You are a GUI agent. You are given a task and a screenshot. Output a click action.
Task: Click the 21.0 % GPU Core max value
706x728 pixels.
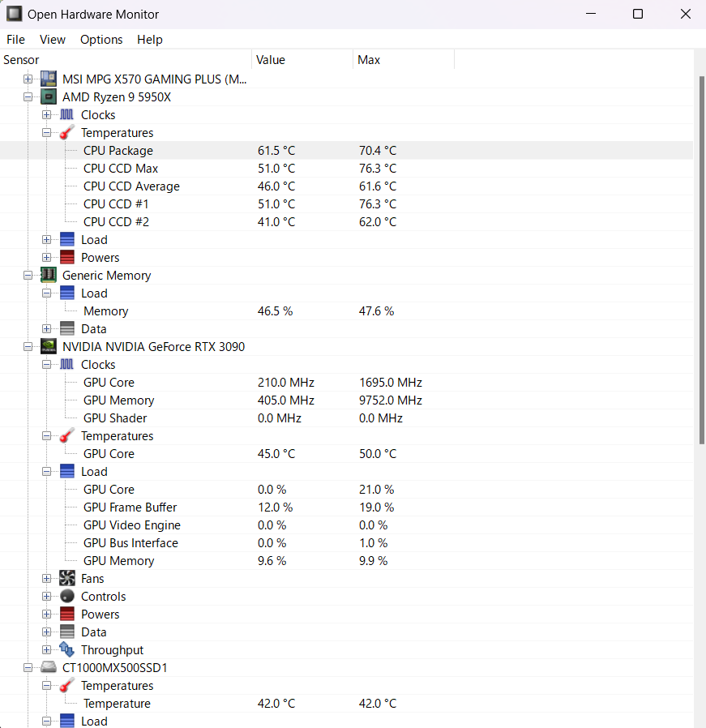pyautogui.click(x=376, y=490)
